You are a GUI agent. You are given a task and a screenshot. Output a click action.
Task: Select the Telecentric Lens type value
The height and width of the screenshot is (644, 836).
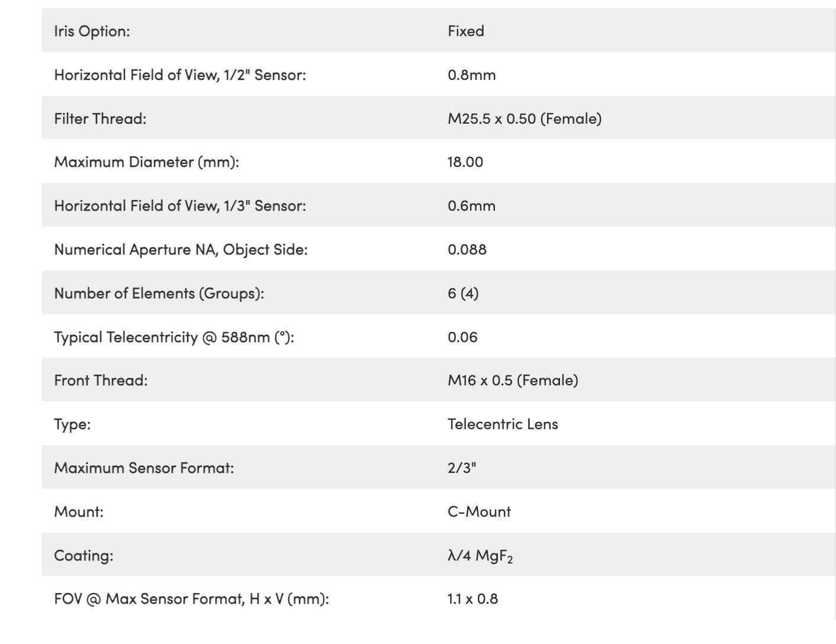(503, 424)
